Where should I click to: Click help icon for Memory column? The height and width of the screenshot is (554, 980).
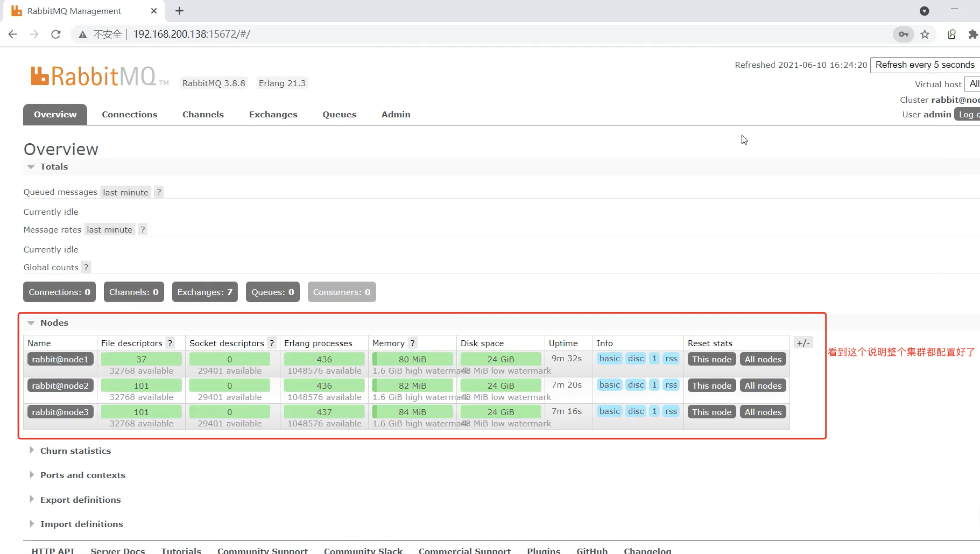(x=412, y=343)
